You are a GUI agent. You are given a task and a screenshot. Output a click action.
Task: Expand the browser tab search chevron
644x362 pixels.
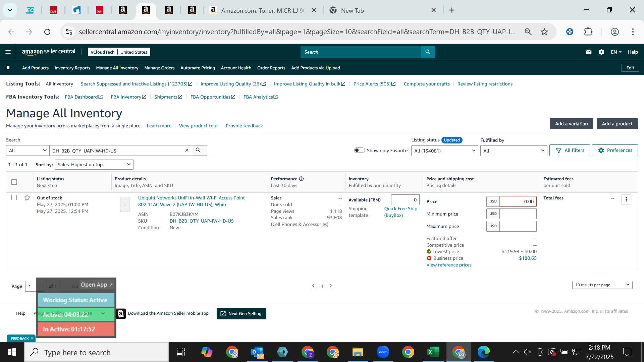coord(10,10)
